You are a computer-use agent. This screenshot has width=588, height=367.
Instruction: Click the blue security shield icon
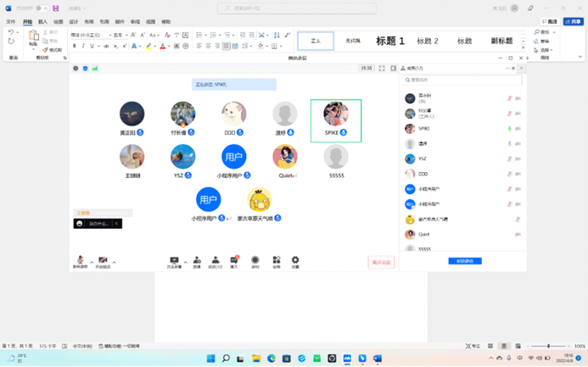point(85,68)
